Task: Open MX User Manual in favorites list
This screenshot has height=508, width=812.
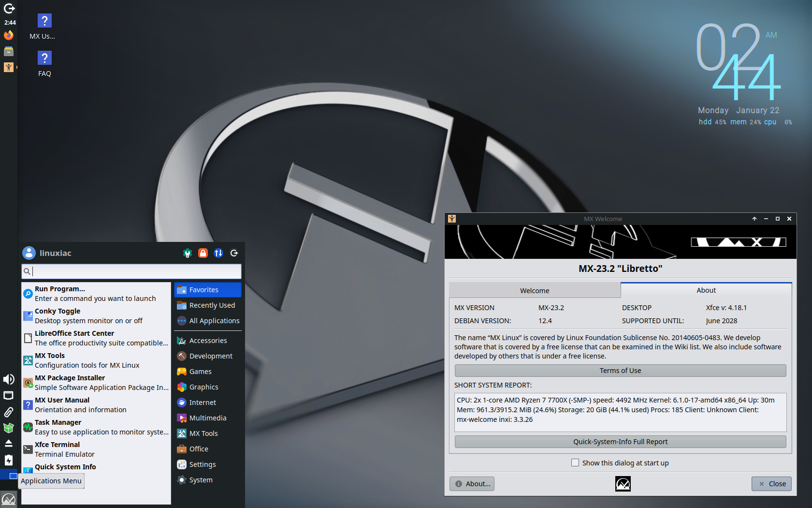Action: 96,405
